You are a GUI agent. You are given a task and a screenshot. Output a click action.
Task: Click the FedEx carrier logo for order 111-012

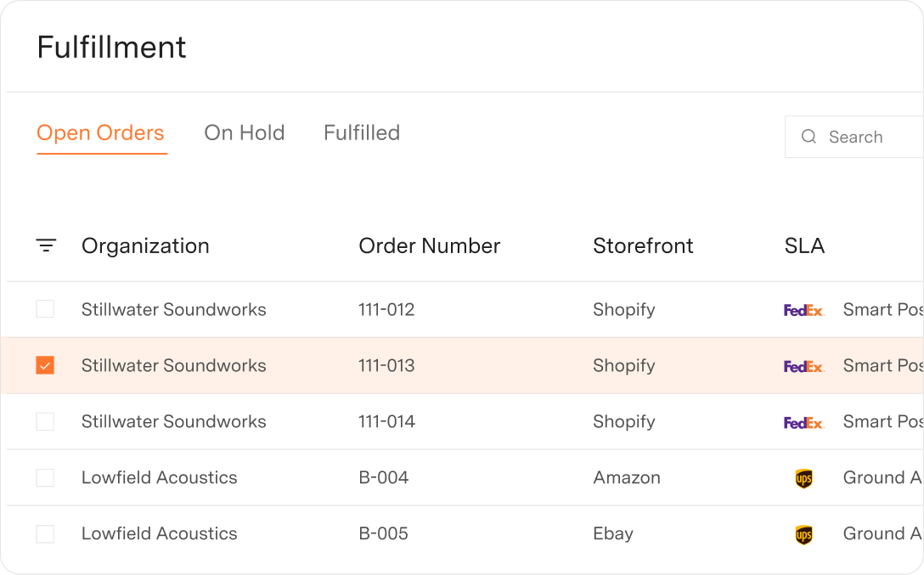803,309
